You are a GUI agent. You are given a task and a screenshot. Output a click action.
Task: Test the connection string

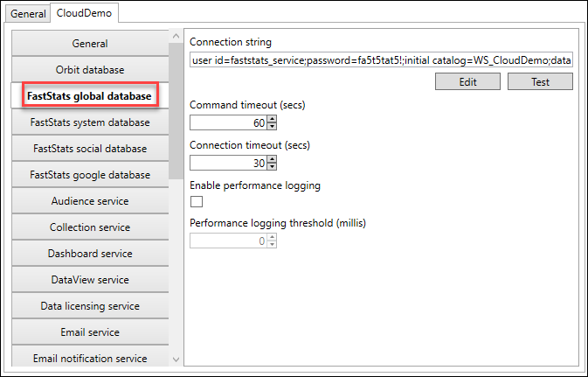(x=540, y=81)
